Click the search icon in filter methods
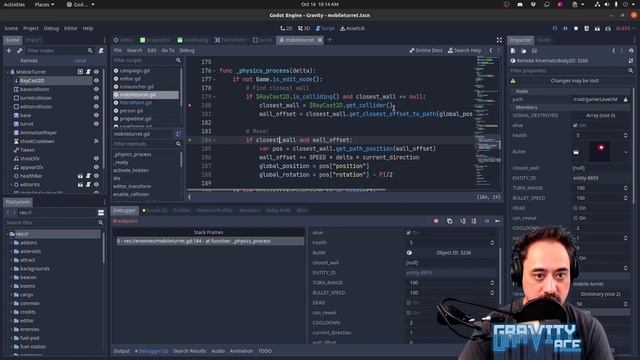 [x=178, y=144]
